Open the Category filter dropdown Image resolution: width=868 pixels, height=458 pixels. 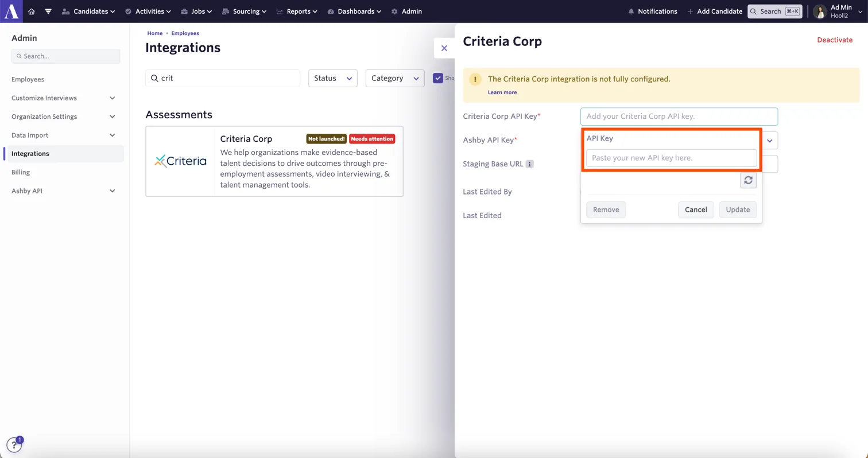tap(395, 79)
